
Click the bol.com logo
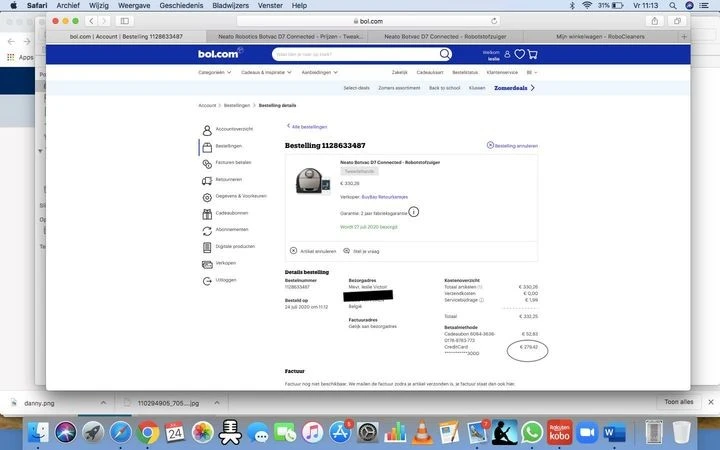pos(220,53)
